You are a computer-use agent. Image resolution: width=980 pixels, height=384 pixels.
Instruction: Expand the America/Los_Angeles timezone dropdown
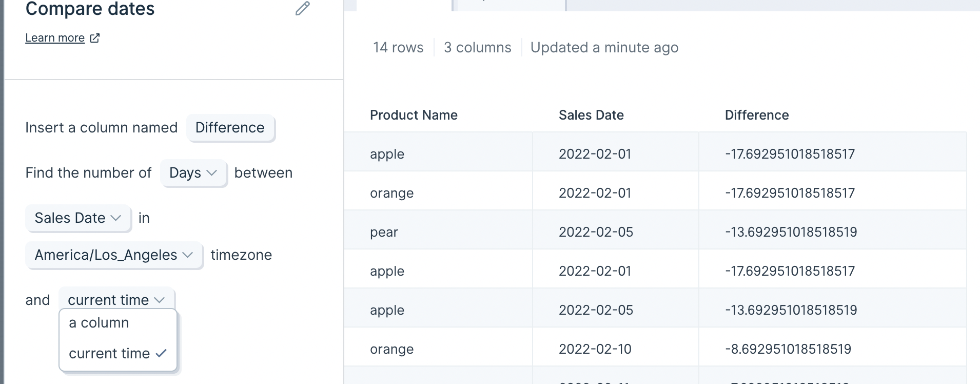[114, 255]
